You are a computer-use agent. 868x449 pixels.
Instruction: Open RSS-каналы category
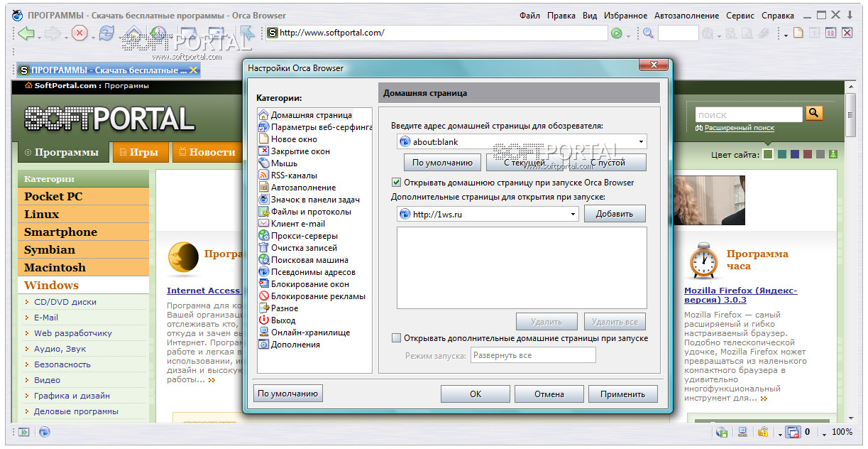pos(288,175)
